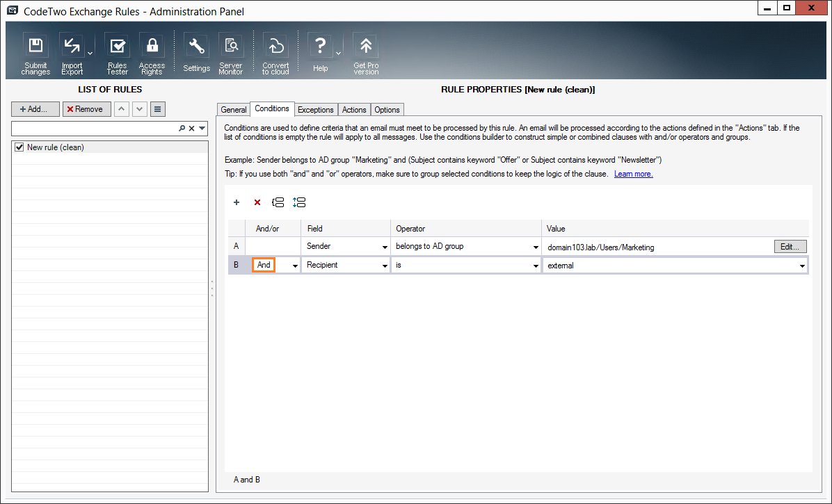The width and height of the screenshot is (832, 504).
Task: Expand the Import Export dropdown arrow
Action: [90, 54]
